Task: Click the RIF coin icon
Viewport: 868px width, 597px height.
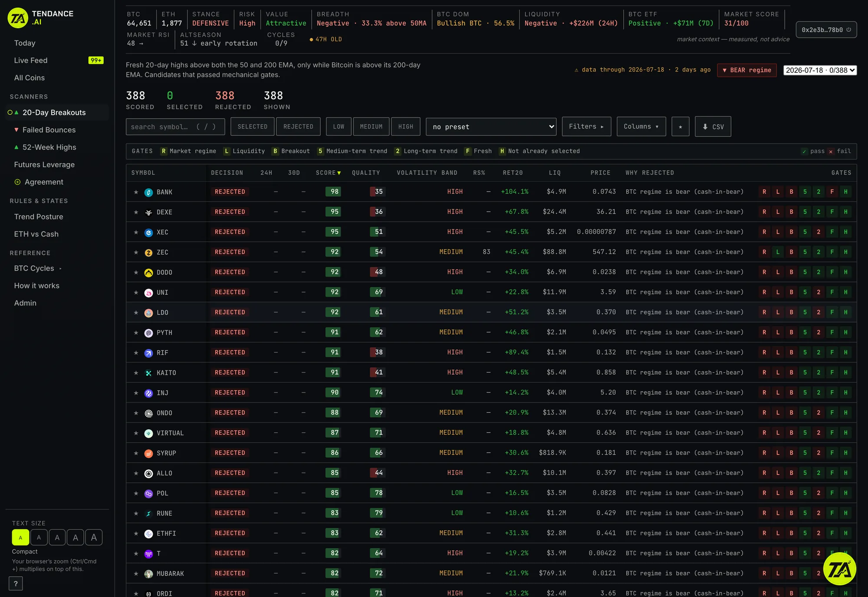Action: pyautogui.click(x=148, y=353)
